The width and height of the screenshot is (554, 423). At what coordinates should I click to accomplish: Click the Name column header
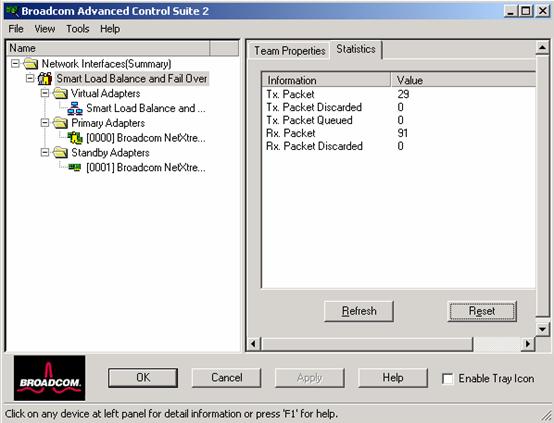click(108, 48)
